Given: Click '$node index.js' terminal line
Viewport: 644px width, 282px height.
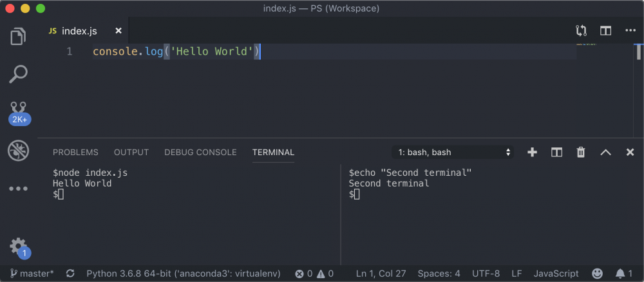Looking at the screenshot, I should tap(90, 173).
